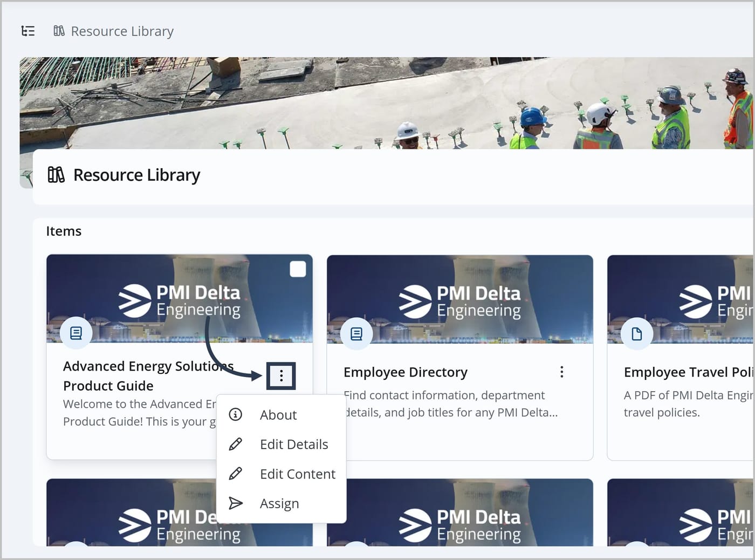The height and width of the screenshot is (560, 755).
Task: Click the info icon next to About
Action: 236,414
